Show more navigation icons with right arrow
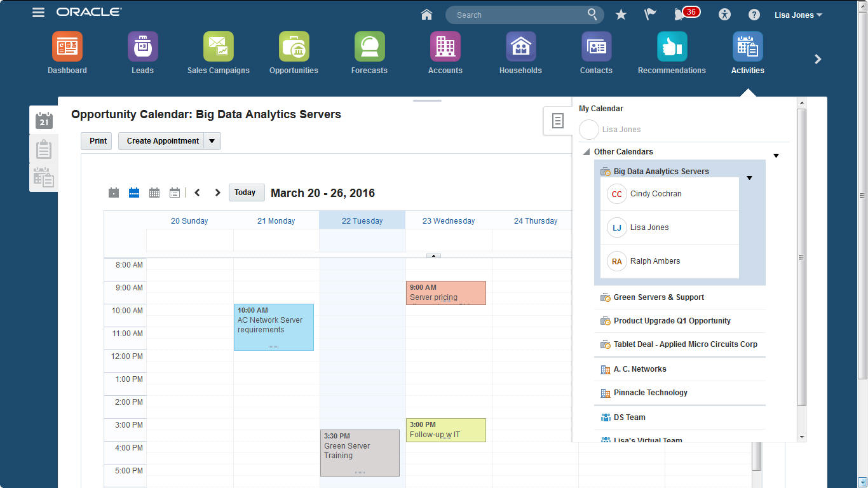This screenshot has height=488, width=868. point(818,59)
